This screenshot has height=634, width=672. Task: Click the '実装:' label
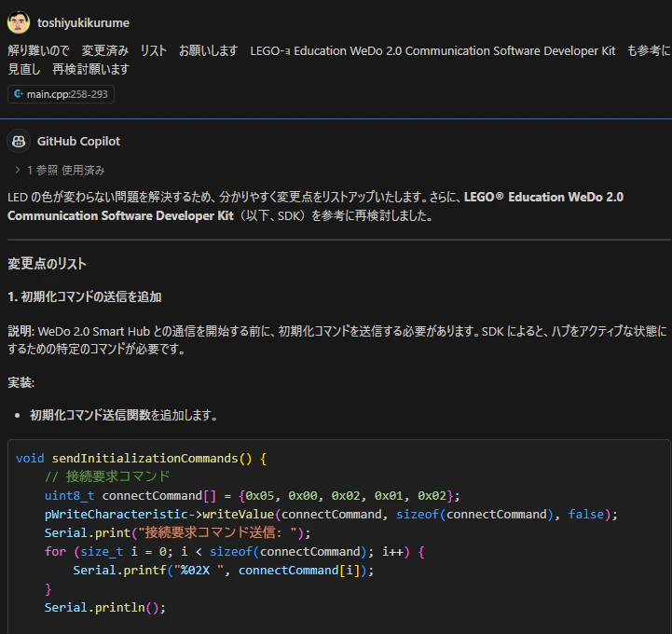21,382
